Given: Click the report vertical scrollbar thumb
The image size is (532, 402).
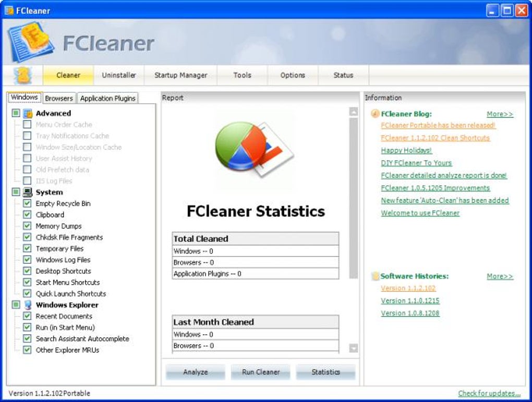Looking at the screenshot, I should click(x=354, y=198).
